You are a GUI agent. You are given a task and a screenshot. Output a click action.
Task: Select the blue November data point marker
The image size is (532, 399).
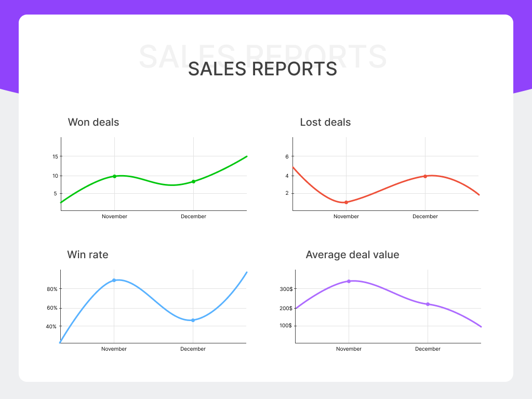pyautogui.click(x=114, y=280)
